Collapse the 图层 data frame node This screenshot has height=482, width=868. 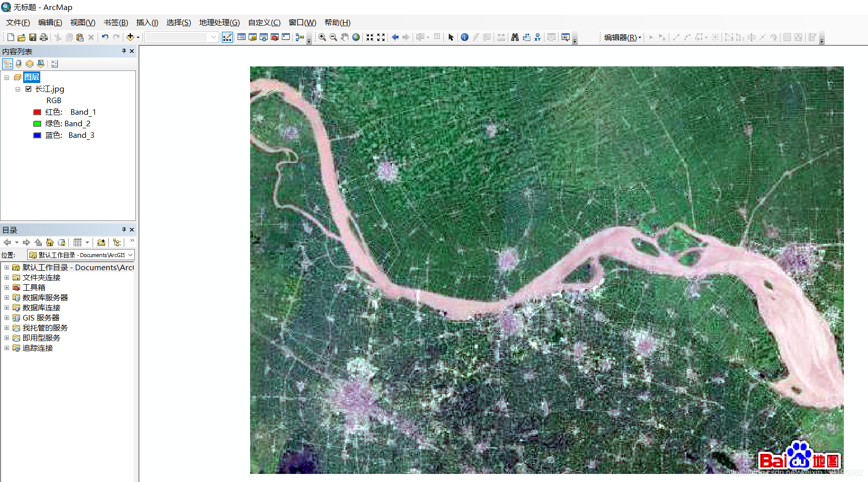click(x=7, y=77)
